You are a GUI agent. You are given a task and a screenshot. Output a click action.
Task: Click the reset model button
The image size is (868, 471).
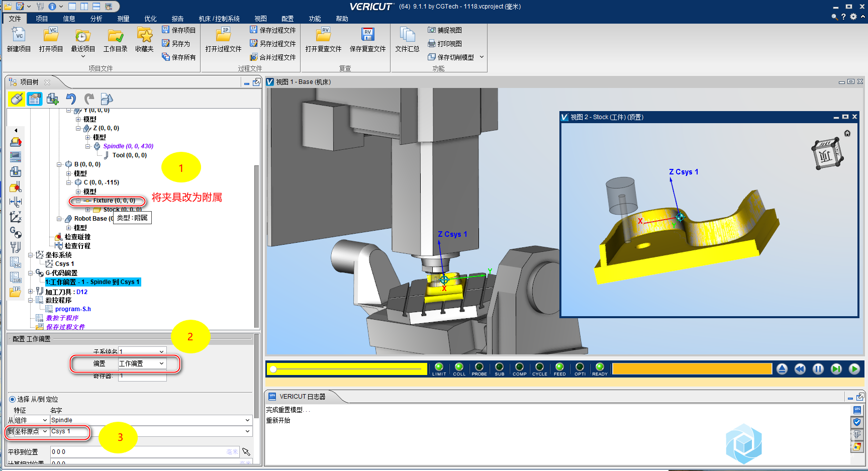(782, 369)
